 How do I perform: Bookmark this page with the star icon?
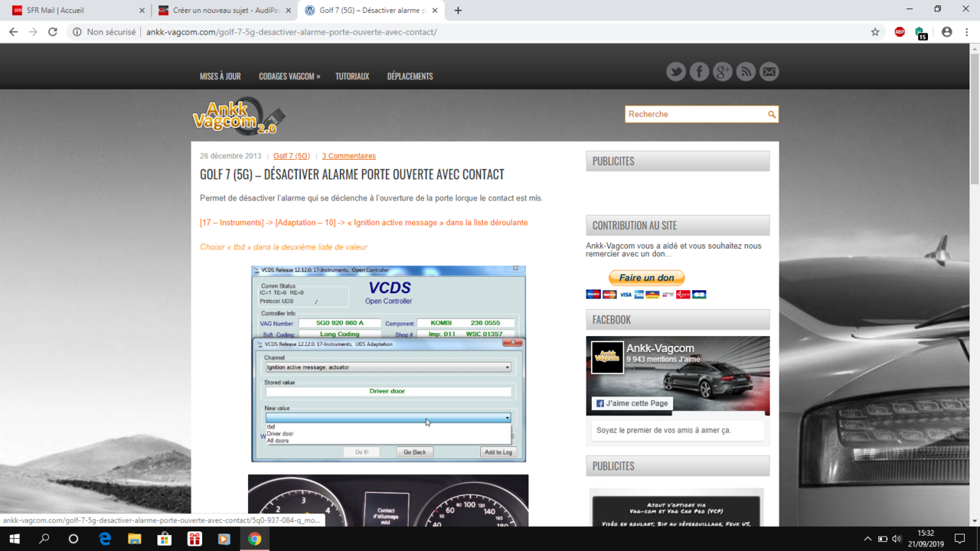click(875, 32)
